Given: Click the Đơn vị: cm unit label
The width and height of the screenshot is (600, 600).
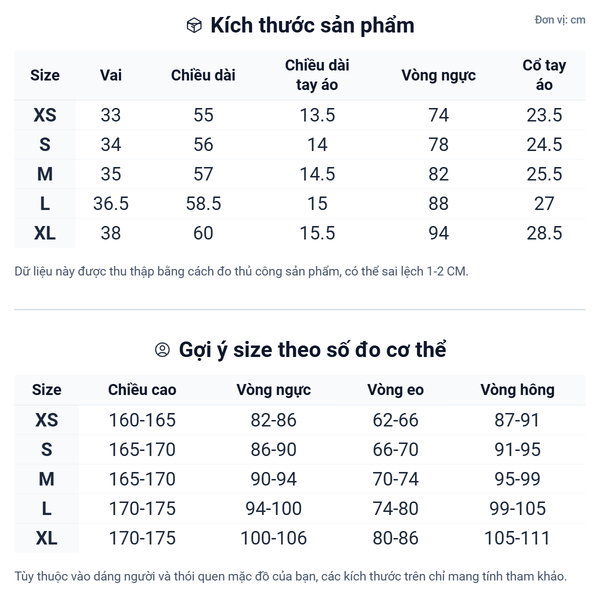Looking at the screenshot, I should tap(559, 20).
